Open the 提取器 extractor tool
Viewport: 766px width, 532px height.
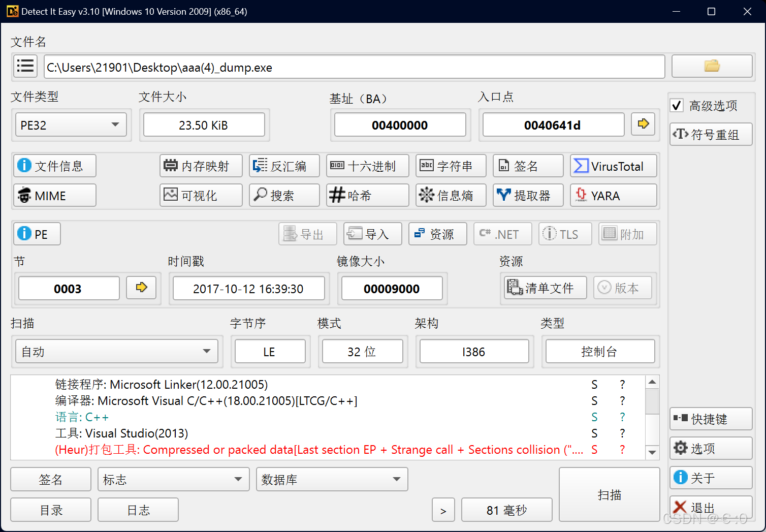528,195
